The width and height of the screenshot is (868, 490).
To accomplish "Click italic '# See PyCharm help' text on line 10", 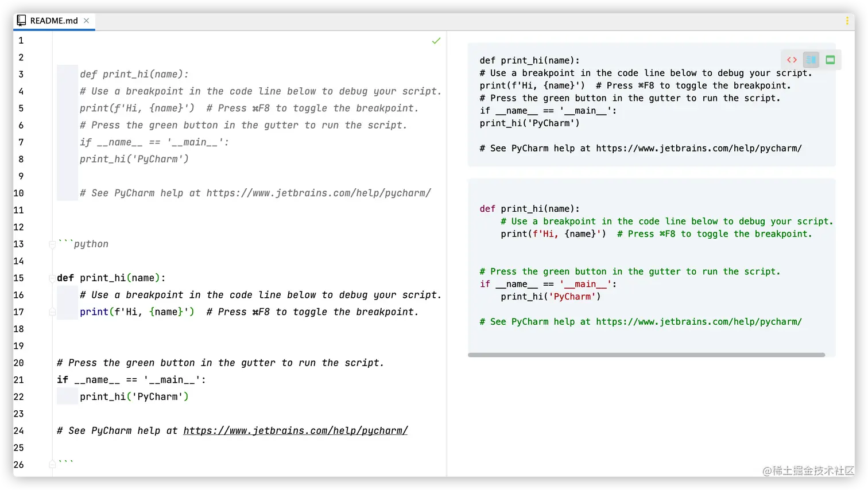I will 255,193.
